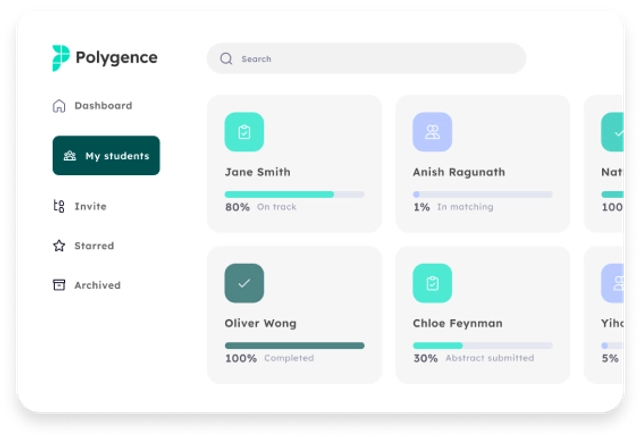
Task: Open Oliver Wong's student name link
Action: (x=260, y=324)
